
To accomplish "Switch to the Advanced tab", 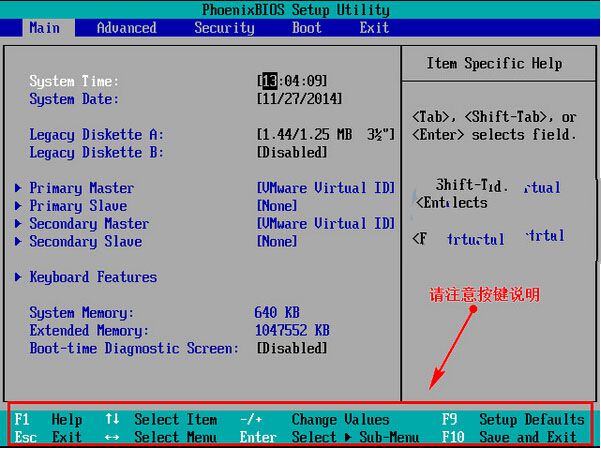I will (x=126, y=27).
